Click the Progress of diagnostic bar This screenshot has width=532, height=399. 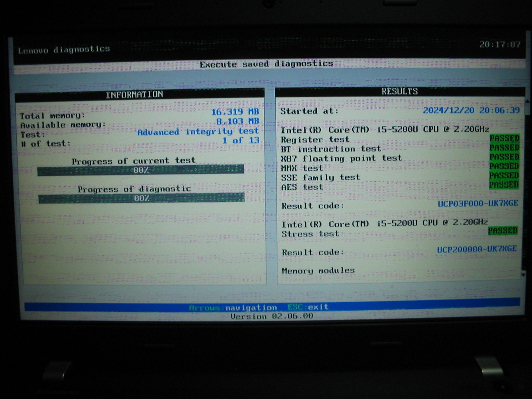(x=141, y=198)
